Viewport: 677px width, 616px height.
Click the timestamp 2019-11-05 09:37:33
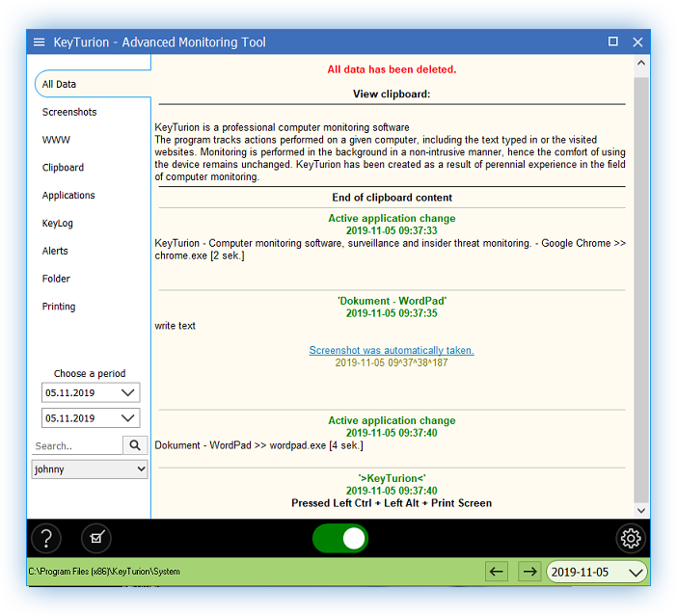392,230
